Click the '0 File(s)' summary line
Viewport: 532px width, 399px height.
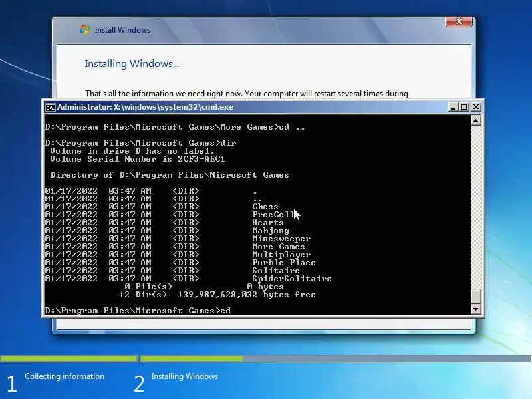[204, 287]
